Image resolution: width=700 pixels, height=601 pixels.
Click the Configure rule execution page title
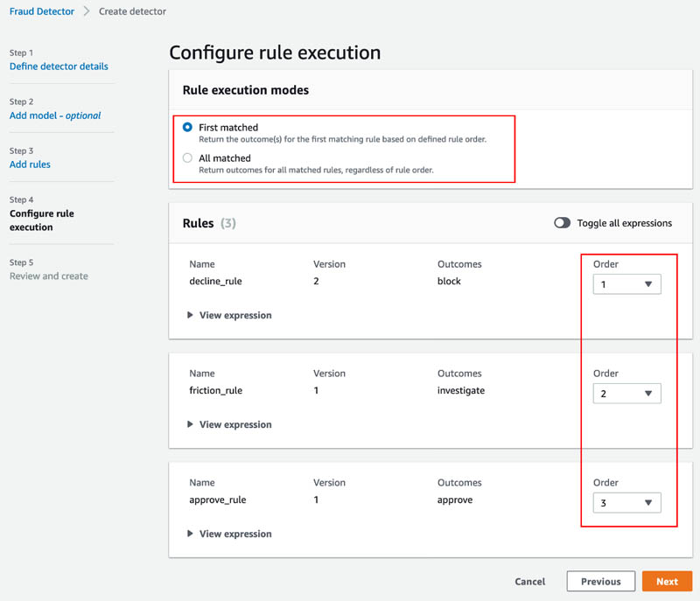(275, 52)
